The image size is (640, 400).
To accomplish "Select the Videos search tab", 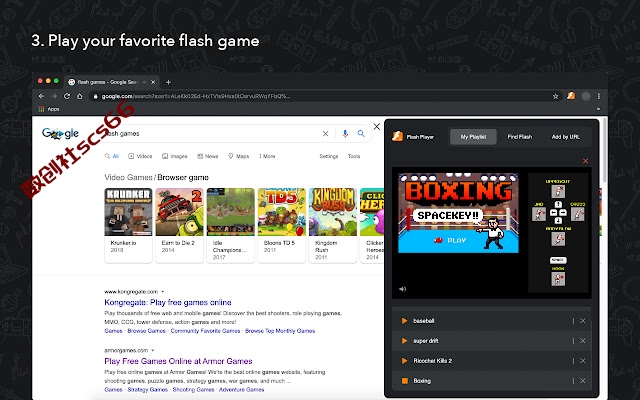I will pyautogui.click(x=140, y=156).
